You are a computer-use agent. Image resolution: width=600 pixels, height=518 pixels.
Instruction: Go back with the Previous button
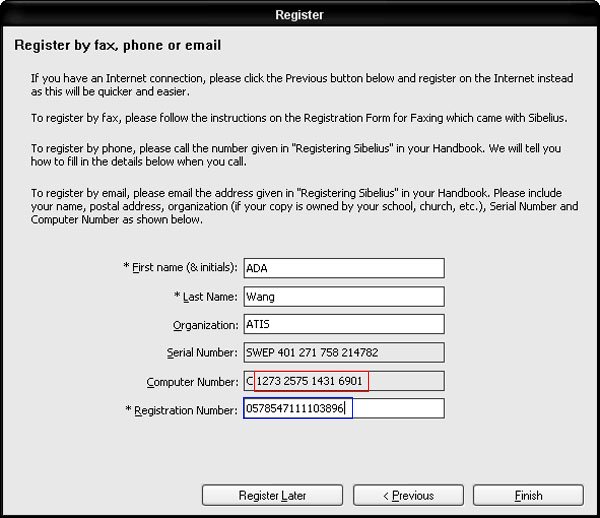408,495
